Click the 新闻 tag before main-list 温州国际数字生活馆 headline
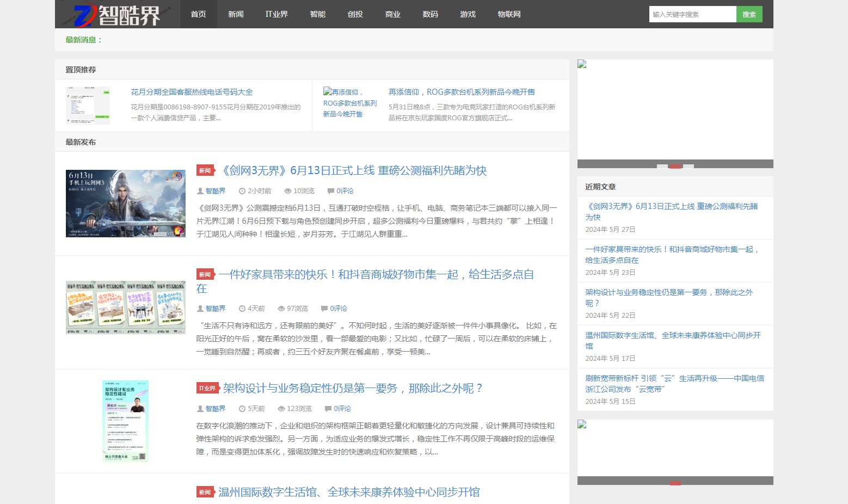 [205, 492]
